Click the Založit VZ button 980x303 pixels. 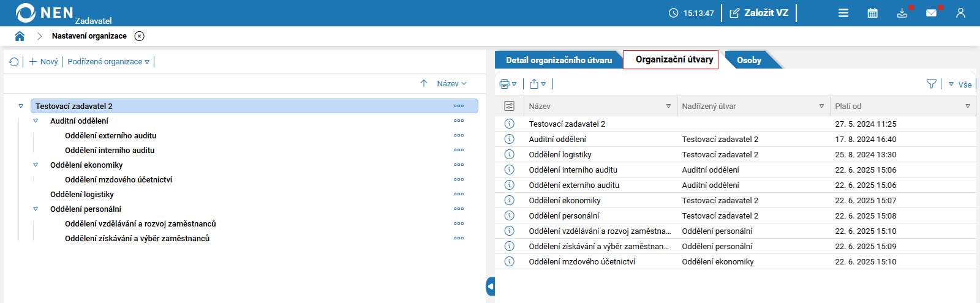759,13
